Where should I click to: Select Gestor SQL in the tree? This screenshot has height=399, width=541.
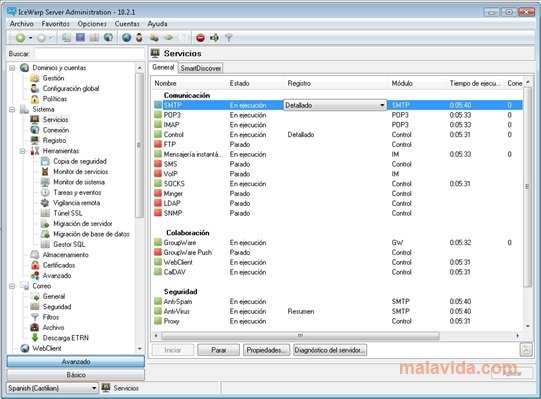69,244
